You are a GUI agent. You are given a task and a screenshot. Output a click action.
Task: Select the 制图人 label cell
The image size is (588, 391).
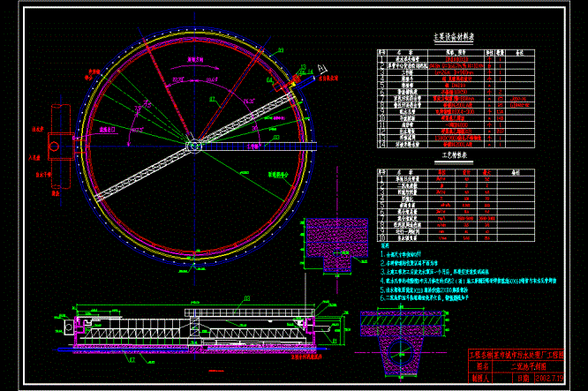[480, 378]
